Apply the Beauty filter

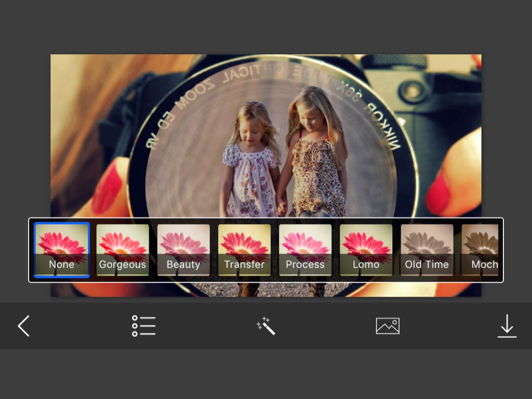pos(183,250)
